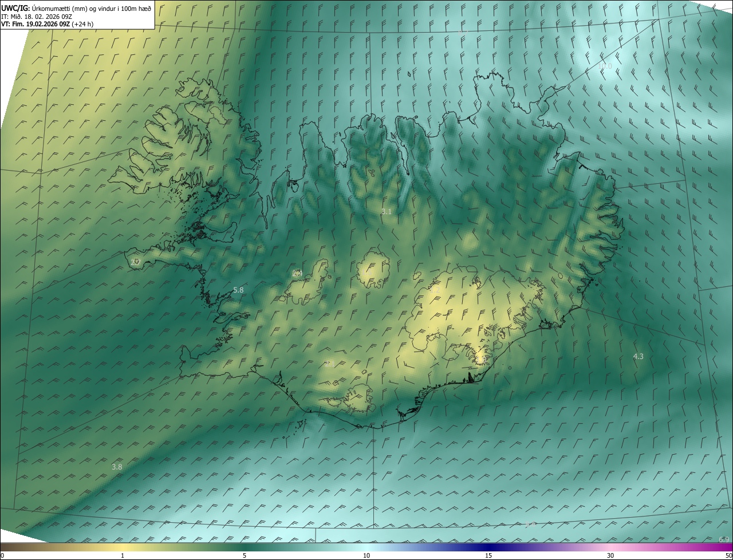Click the 4.3 value off the southeast coast
This screenshot has height=560, width=733.
638,357
